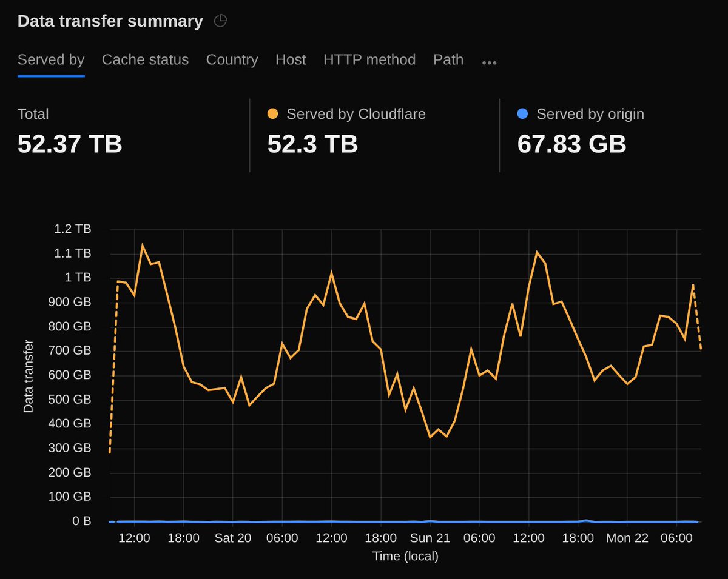This screenshot has height=579, width=728.
Task: Click the Served by Cloudflare 52.3 TB stat
Action: [313, 144]
